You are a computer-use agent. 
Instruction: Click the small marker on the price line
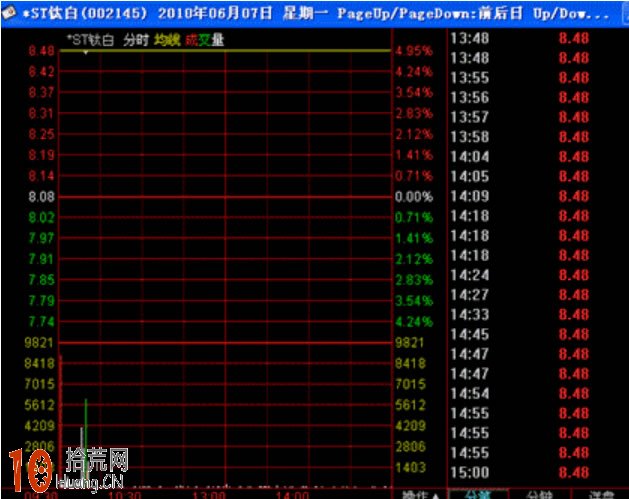pyautogui.click(x=85, y=52)
